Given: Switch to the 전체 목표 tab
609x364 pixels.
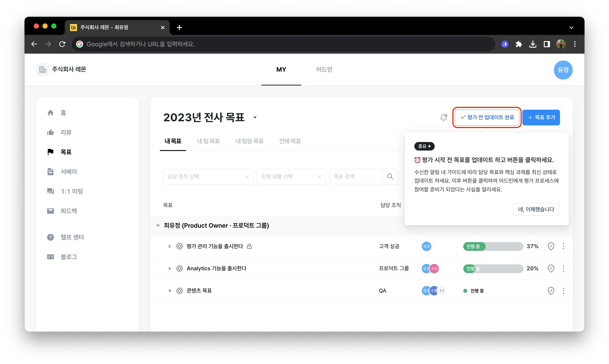Looking at the screenshot, I should coord(290,141).
